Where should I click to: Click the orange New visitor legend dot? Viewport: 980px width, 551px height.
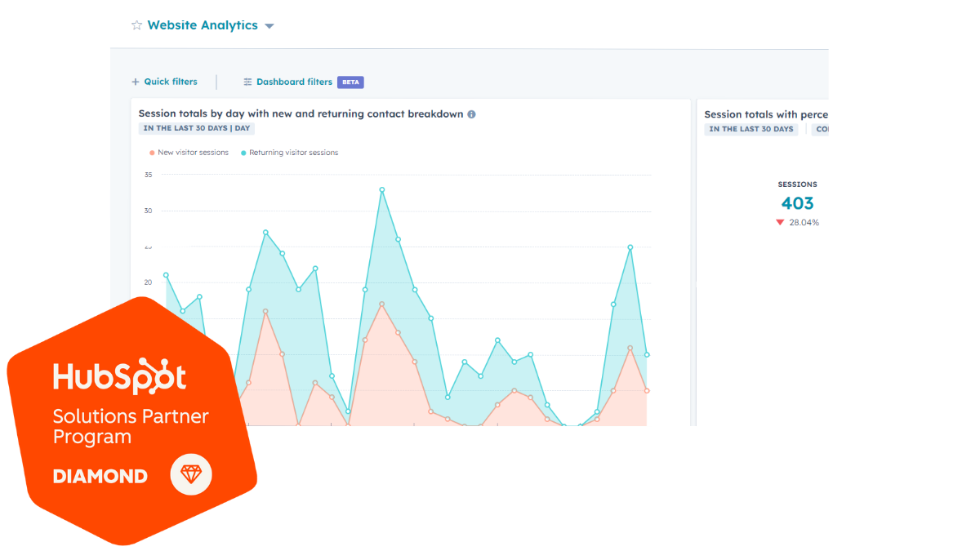click(152, 153)
